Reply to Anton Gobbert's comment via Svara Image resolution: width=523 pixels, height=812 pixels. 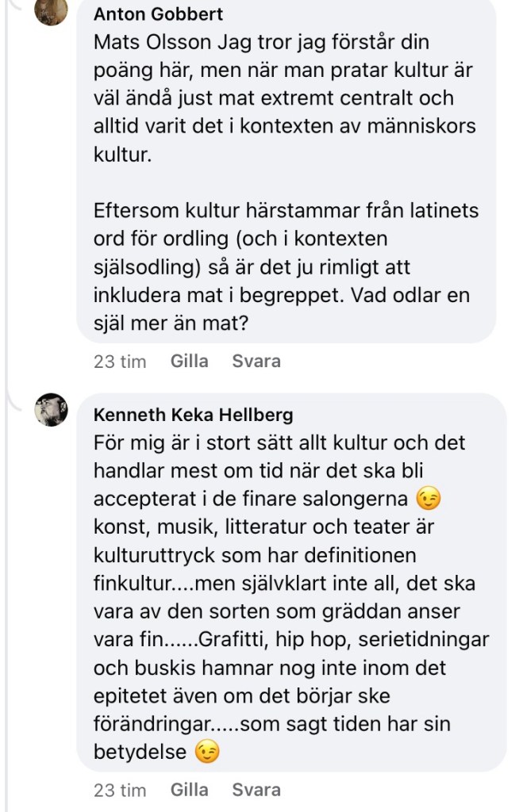pos(256,362)
